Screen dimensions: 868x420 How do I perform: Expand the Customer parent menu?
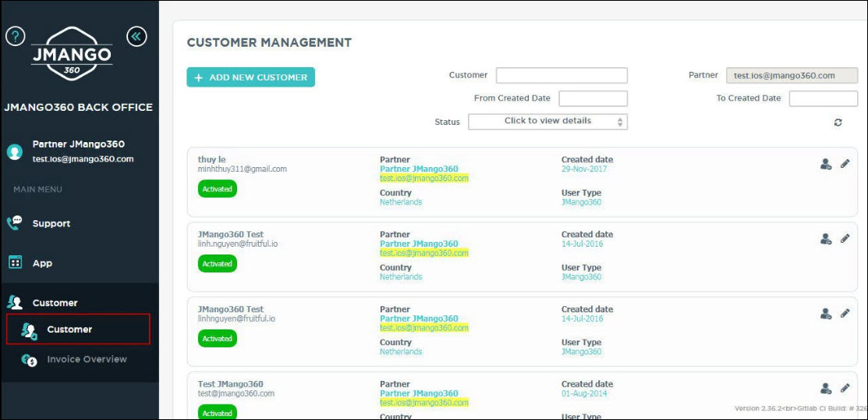tap(55, 303)
